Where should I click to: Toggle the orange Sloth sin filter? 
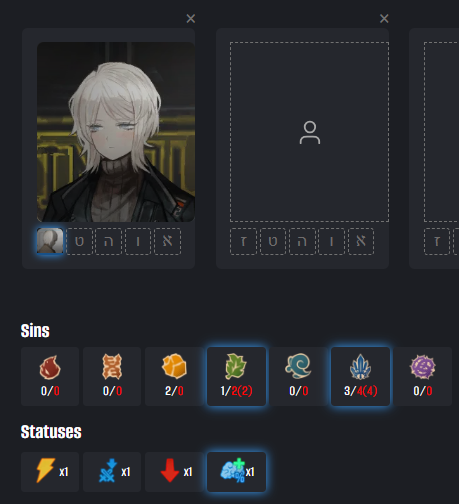(174, 376)
